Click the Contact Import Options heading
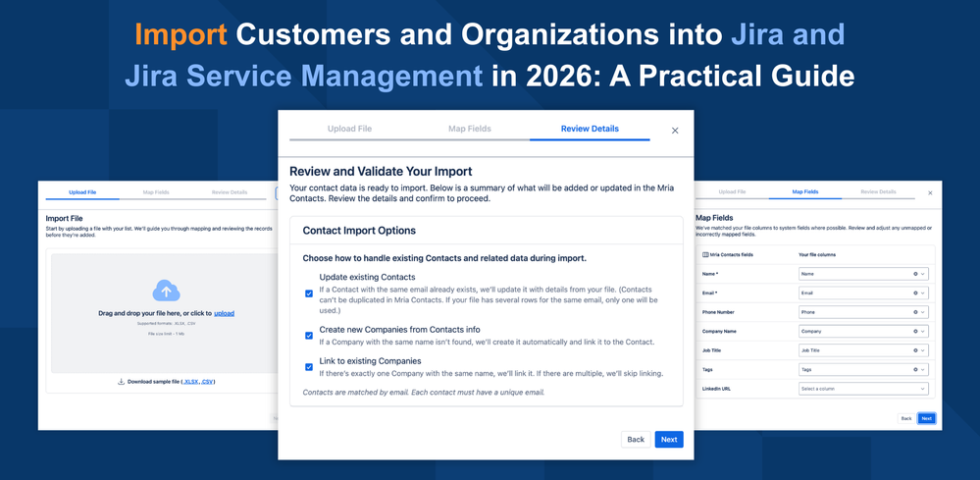980x480 pixels. (x=359, y=231)
